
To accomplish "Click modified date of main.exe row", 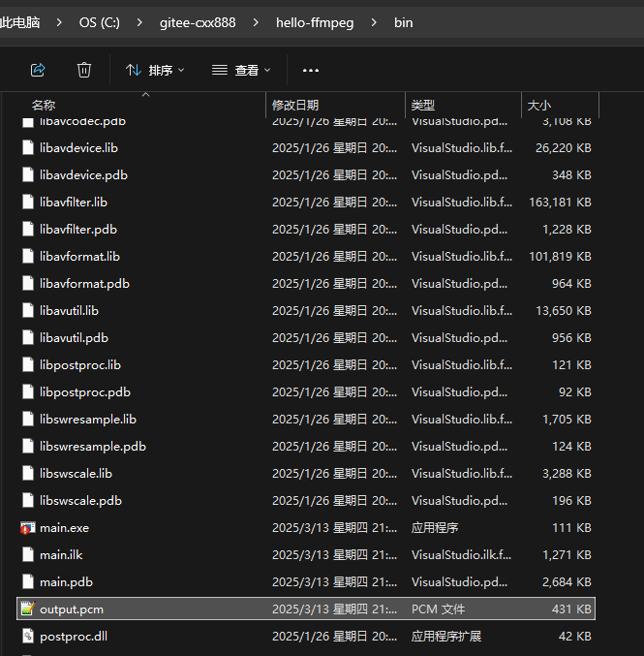I will coord(334,528).
